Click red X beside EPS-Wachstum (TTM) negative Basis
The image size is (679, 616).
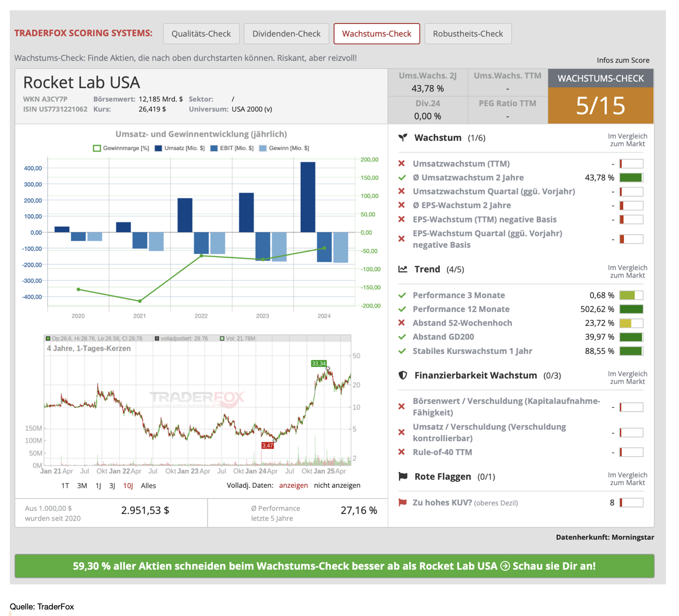402,219
